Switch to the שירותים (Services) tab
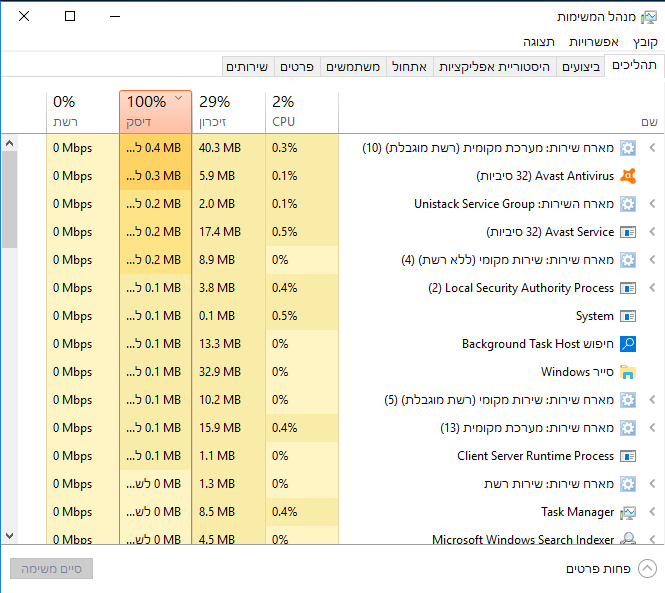The height and width of the screenshot is (593, 665). [x=247, y=67]
